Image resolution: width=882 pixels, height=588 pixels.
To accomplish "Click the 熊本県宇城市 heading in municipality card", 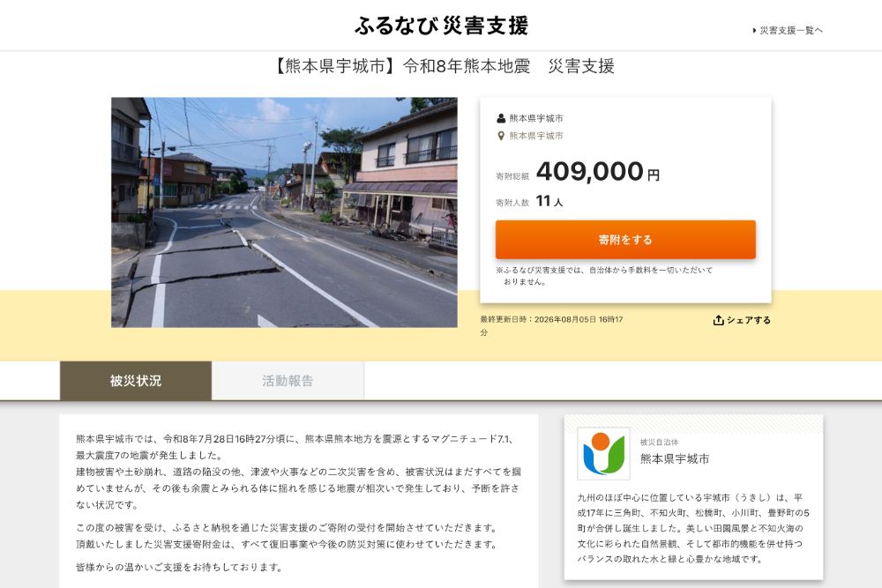I will pyautogui.click(x=675, y=458).
